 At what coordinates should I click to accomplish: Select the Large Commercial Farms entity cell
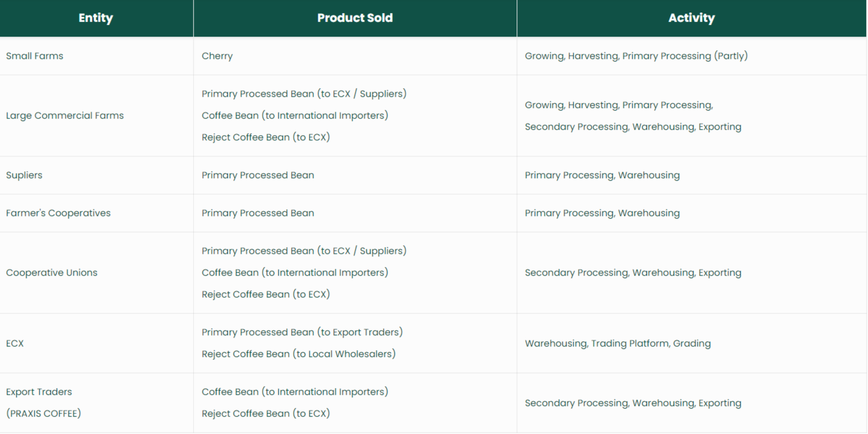(65, 115)
